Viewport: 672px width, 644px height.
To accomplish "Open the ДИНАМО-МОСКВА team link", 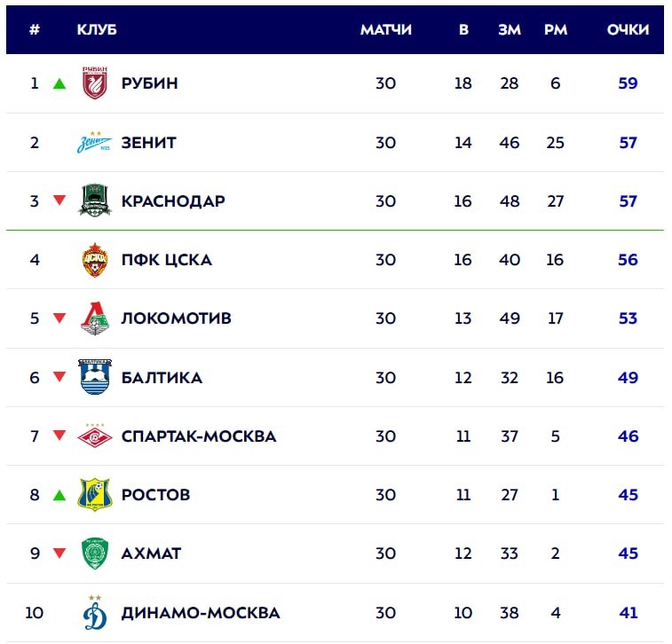I will click(200, 612).
